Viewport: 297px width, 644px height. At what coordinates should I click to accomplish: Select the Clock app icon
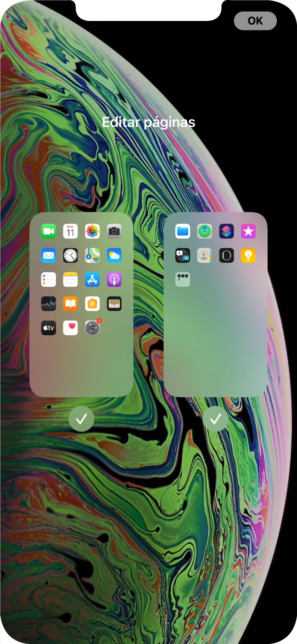[70, 255]
